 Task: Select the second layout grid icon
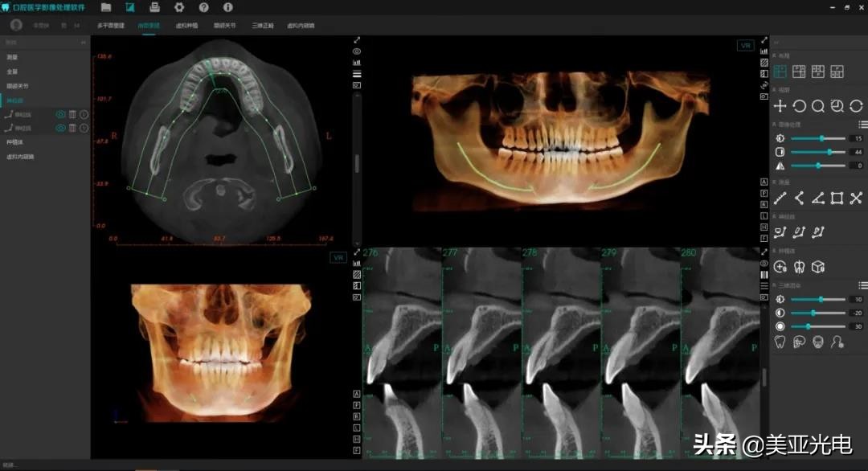pos(799,71)
